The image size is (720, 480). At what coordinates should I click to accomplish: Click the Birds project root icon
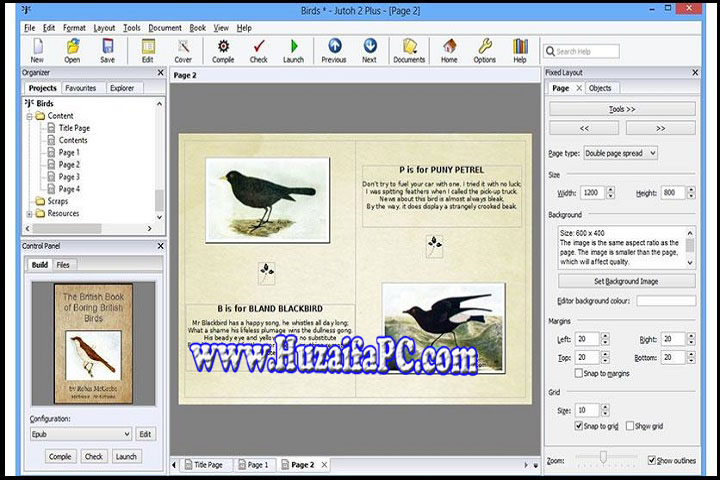pyautogui.click(x=28, y=103)
